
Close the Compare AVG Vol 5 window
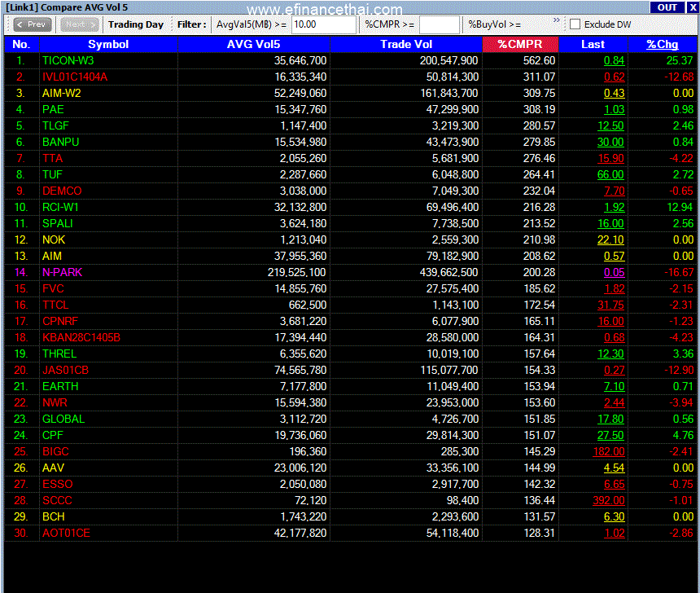(x=693, y=7)
